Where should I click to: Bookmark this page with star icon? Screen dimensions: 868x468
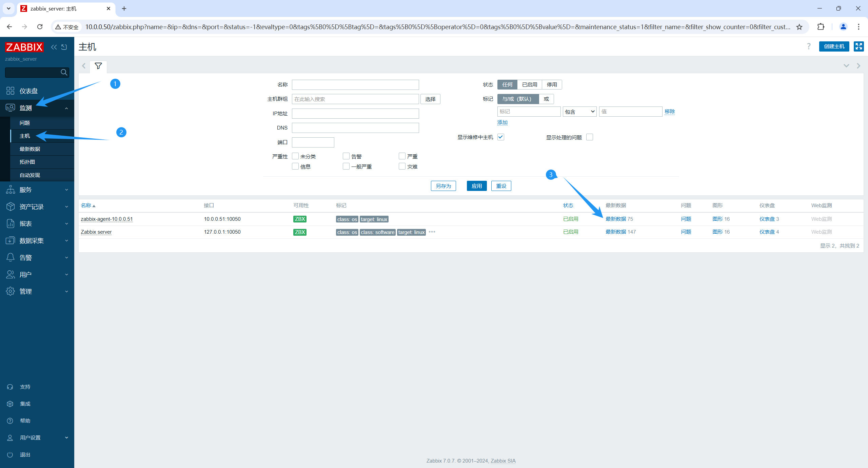coord(799,27)
